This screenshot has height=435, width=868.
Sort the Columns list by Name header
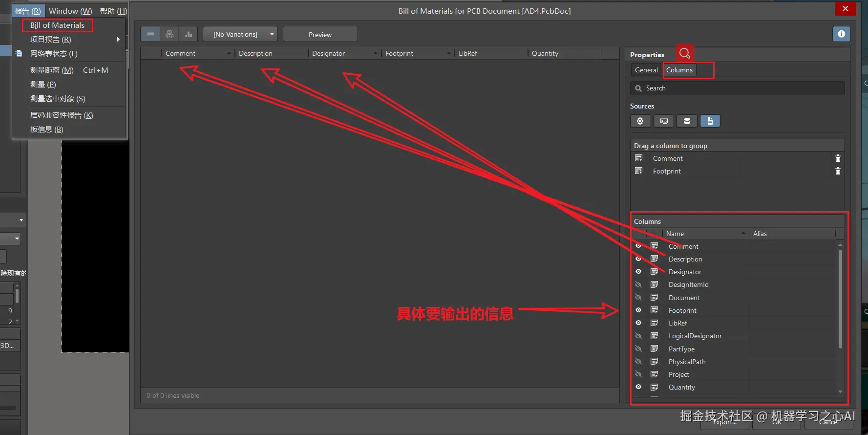coord(705,234)
